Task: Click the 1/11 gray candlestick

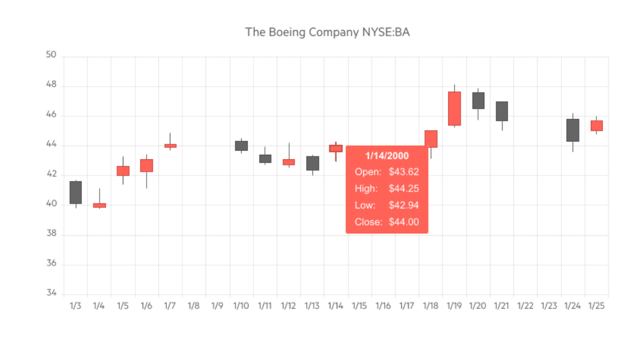Action: (x=265, y=159)
